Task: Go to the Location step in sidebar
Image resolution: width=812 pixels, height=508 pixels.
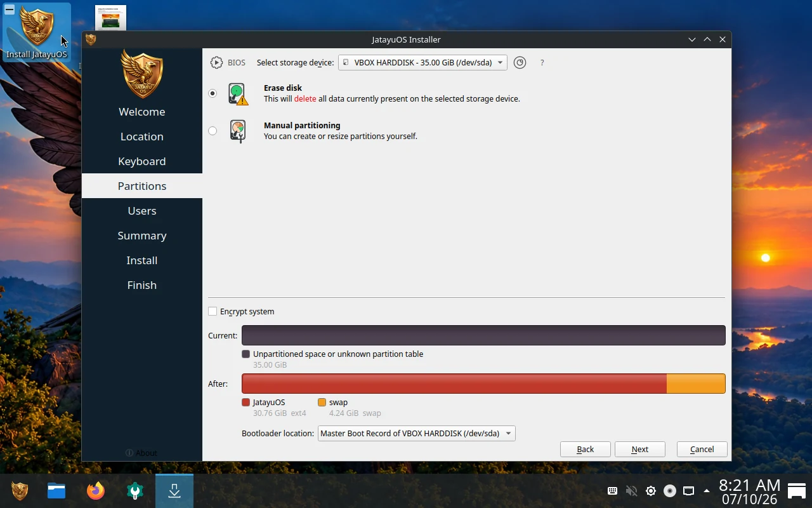Action: pos(142,137)
